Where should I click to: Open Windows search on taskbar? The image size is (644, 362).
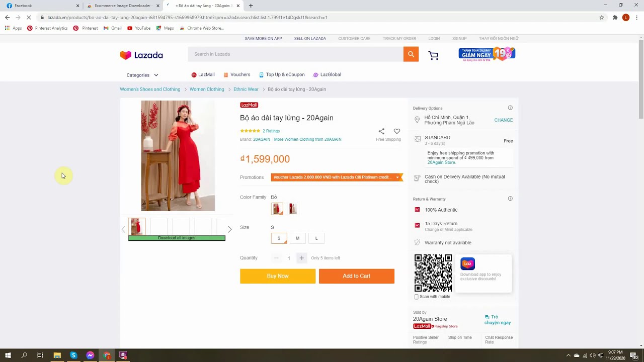point(24,355)
